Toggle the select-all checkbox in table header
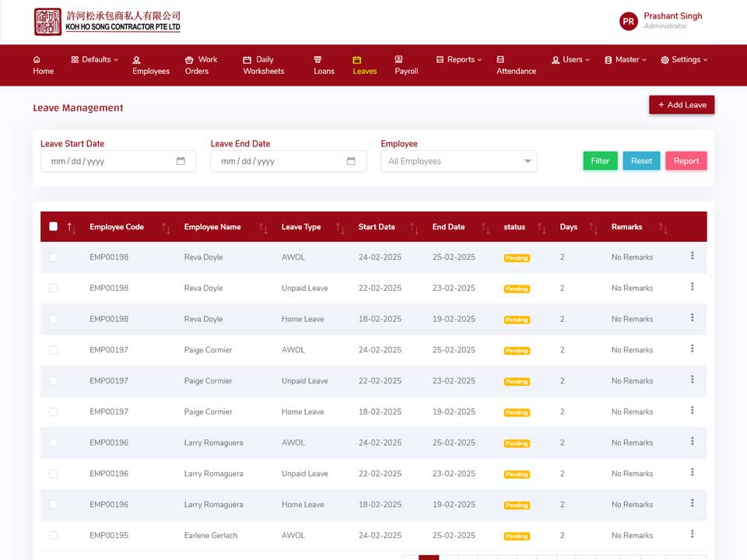This screenshot has width=747, height=560. click(54, 226)
